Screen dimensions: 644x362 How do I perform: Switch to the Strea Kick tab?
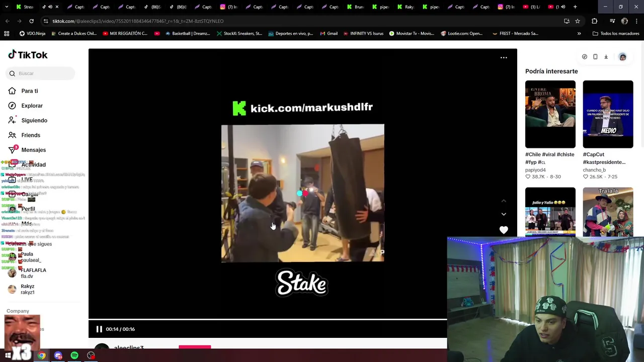point(25,7)
